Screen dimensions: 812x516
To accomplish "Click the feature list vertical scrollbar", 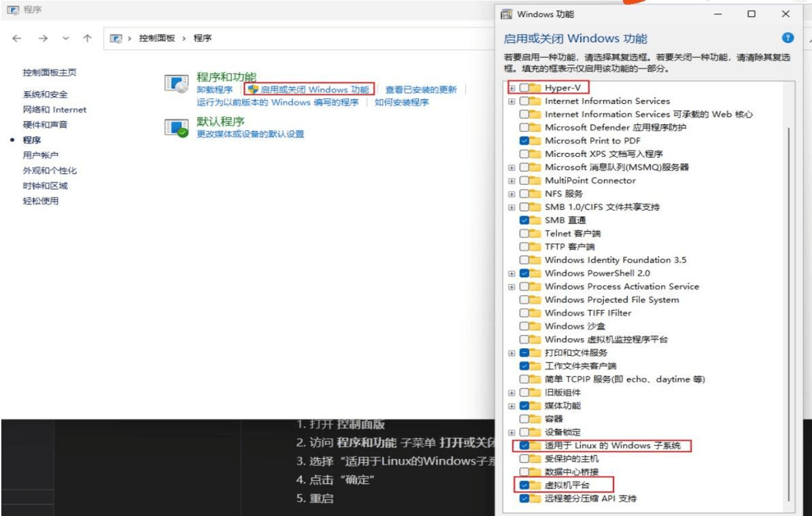I will pos(789,314).
